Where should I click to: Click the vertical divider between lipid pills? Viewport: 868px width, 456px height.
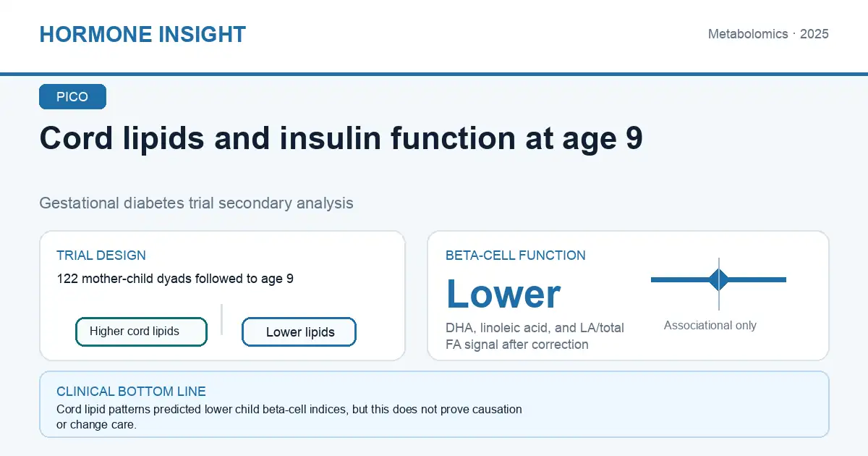pyautogui.click(x=222, y=319)
